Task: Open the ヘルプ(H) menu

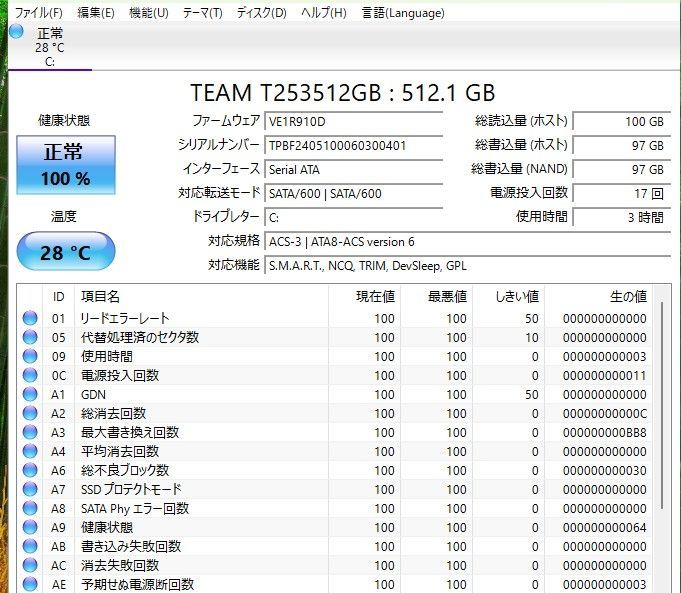Action: (x=324, y=13)
